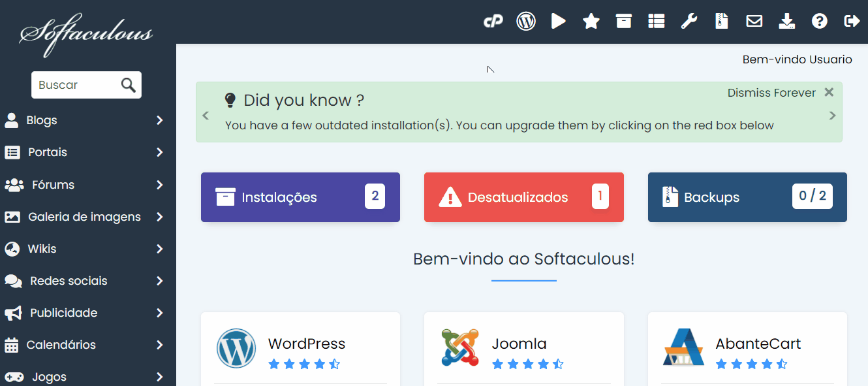Open the Portais menu item
The image size is (868, 386).
[88, 152]
